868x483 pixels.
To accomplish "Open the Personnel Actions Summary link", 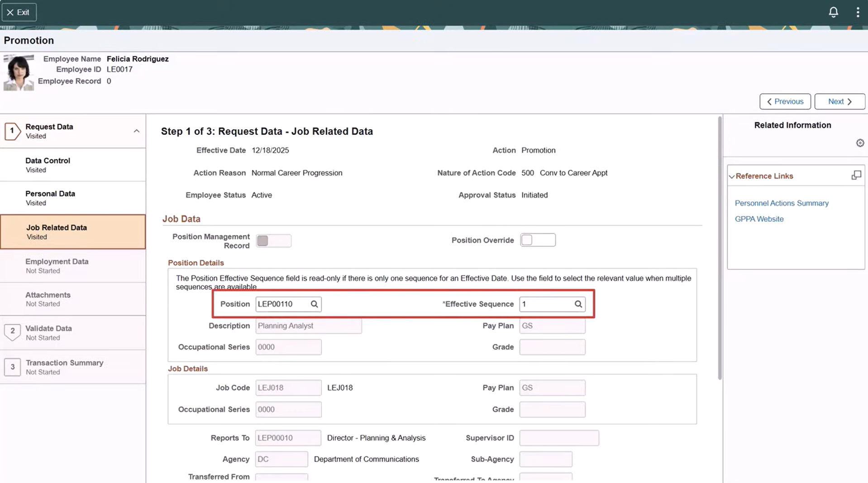I will coord(782,203).
